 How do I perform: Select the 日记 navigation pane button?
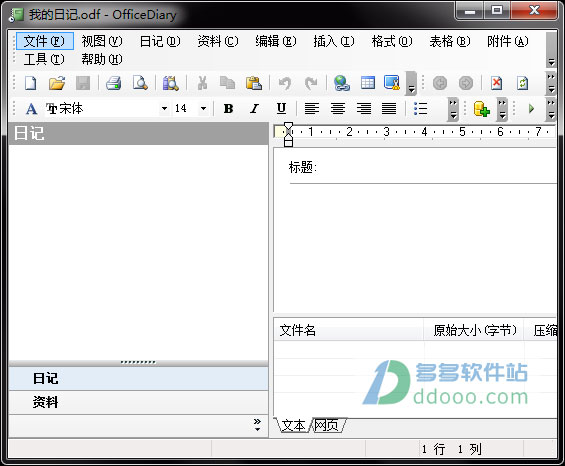tap(138, 378)
